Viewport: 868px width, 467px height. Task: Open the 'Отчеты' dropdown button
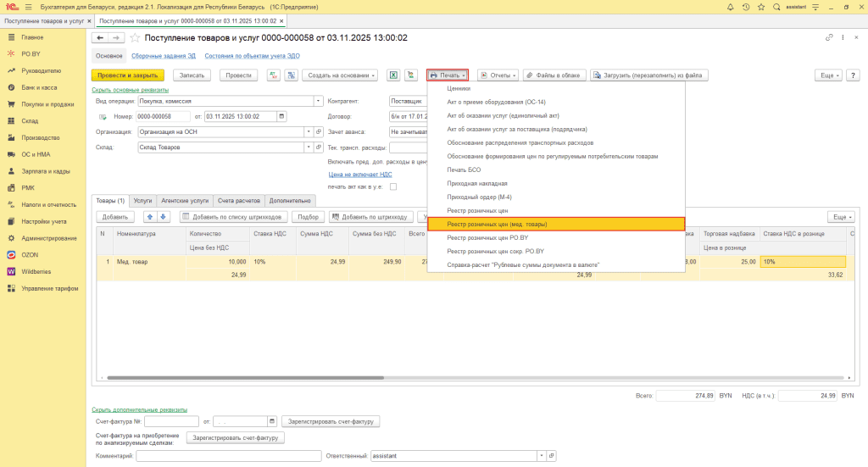pyautogui.click(x=497, y=75)
